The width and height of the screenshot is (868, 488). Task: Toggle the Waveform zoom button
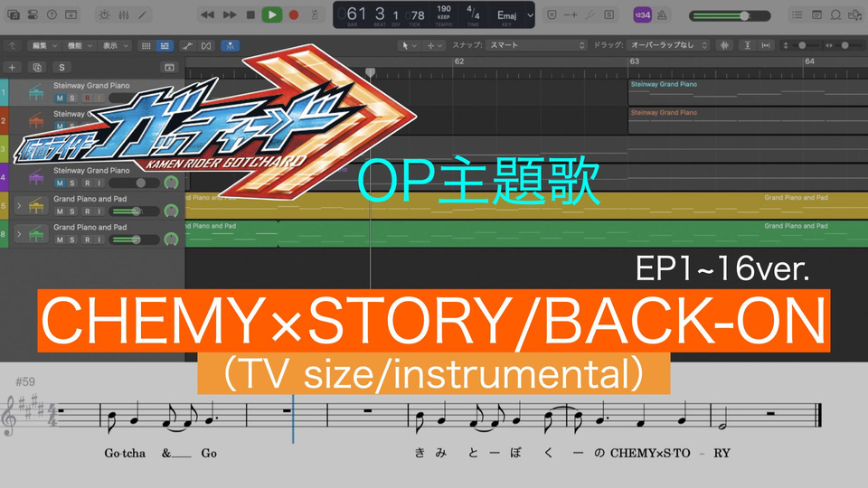[x=724, y=45]
